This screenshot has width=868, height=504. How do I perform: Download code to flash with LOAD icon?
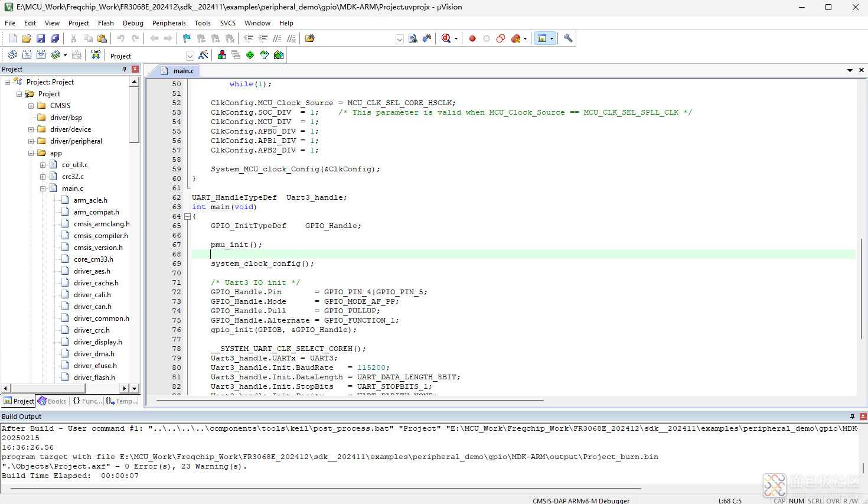tap(96, 55)
